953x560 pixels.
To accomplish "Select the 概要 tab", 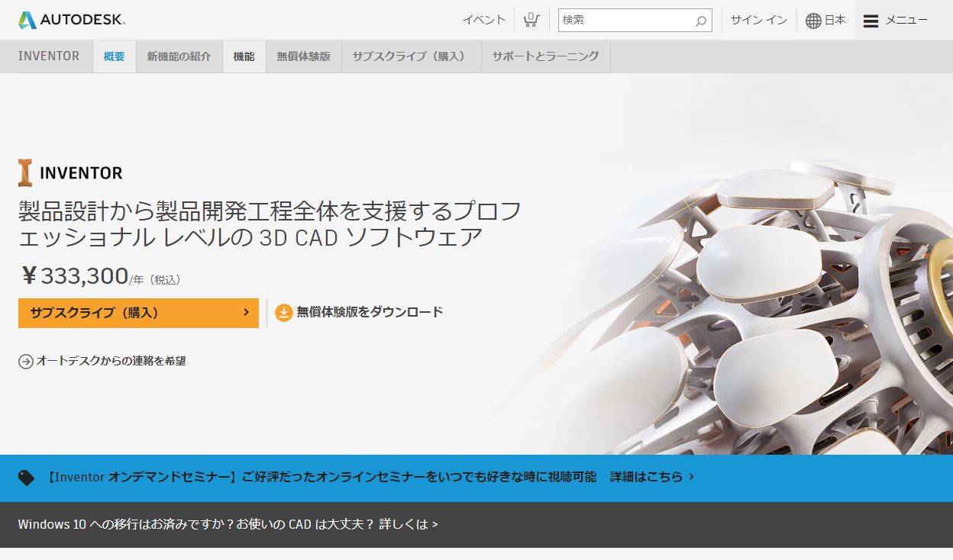I will coord(115,56).
